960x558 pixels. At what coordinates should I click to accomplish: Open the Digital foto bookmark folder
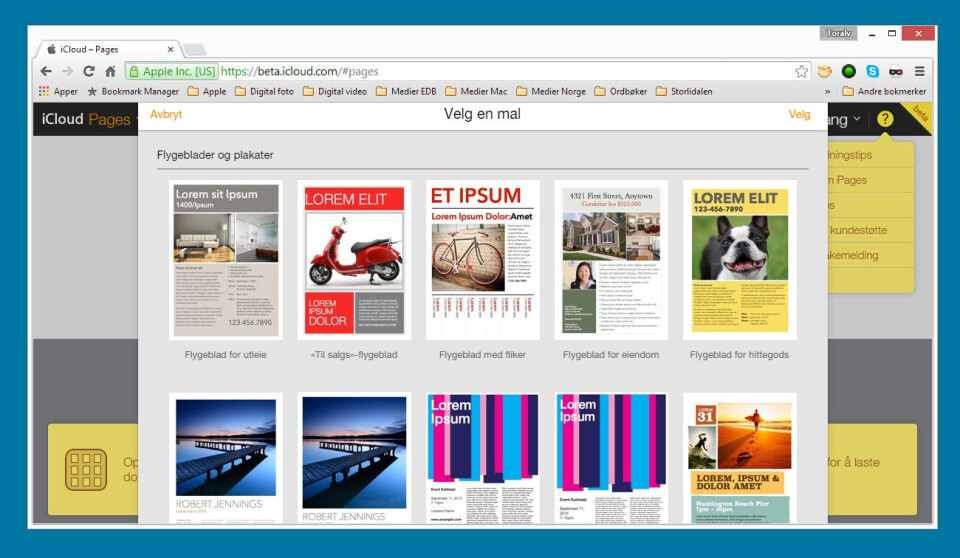265,91
